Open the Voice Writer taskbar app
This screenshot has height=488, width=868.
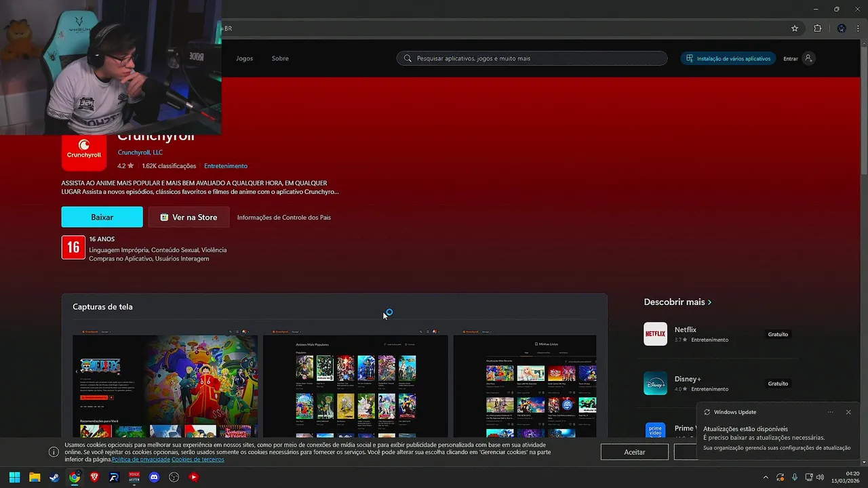pyautogui.click(x=134, y=477)
